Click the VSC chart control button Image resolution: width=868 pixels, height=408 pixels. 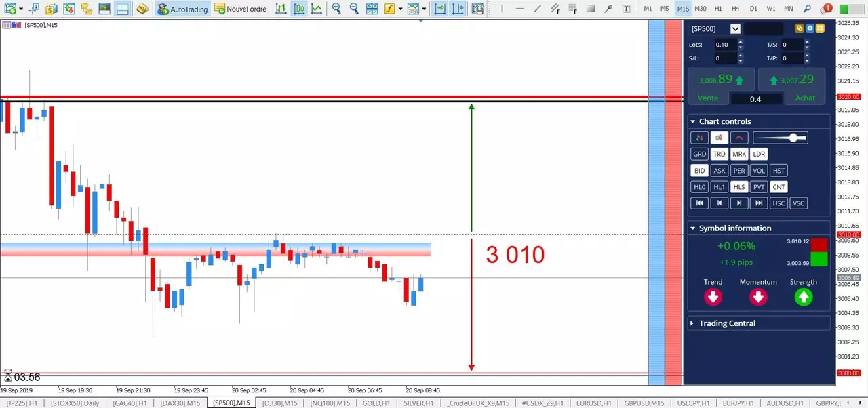click(x=798, y=203)
